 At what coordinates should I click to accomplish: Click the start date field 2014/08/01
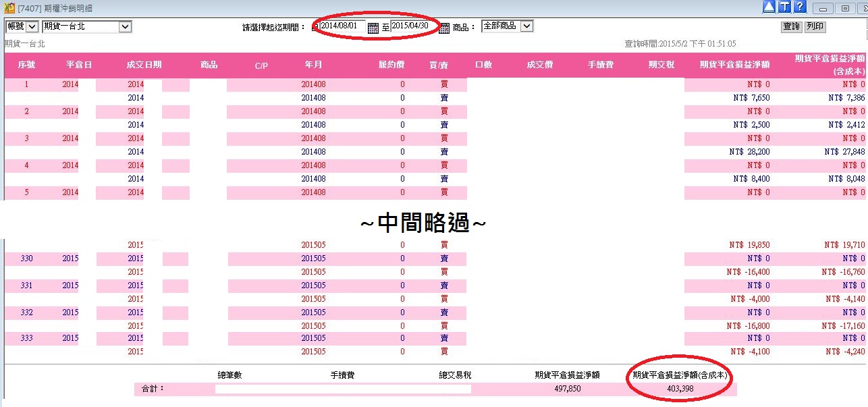(x=342, y=26)
